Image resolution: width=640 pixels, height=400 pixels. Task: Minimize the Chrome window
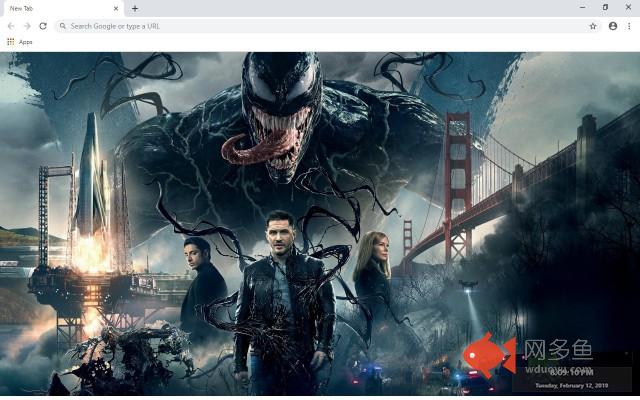(x=582, y=7)
